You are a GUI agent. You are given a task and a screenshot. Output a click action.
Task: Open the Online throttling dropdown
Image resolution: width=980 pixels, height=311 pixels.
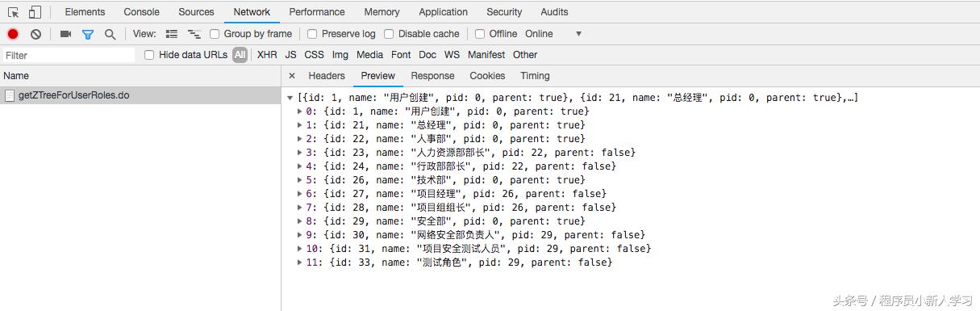click(x=553, y=34)
